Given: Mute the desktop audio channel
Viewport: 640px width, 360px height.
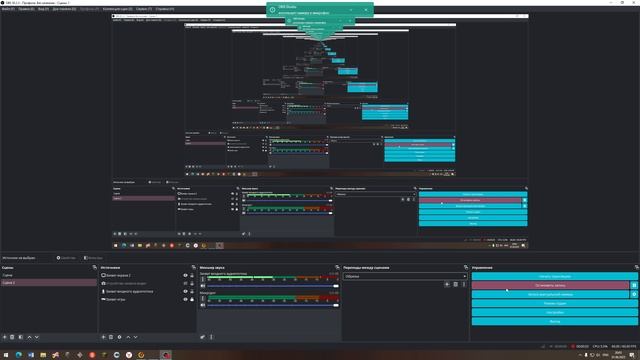Looking at the screenshot, I should coord(203,286).
